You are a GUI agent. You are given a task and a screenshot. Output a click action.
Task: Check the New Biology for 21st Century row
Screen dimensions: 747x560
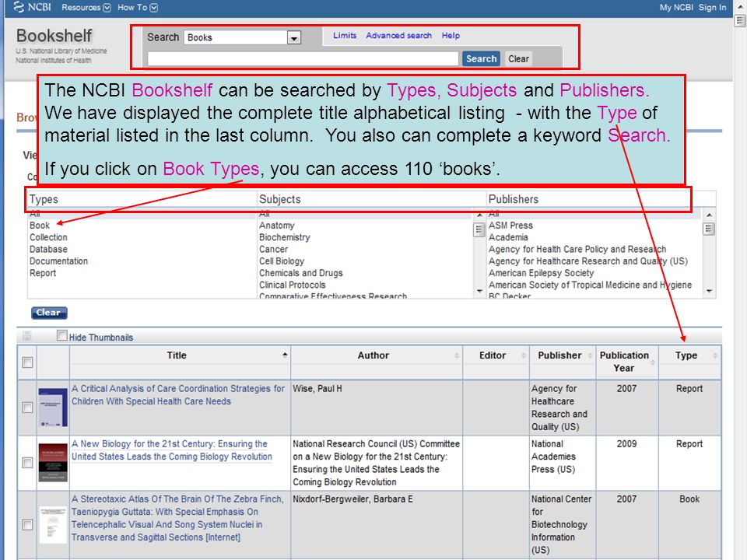click(28, 463)
